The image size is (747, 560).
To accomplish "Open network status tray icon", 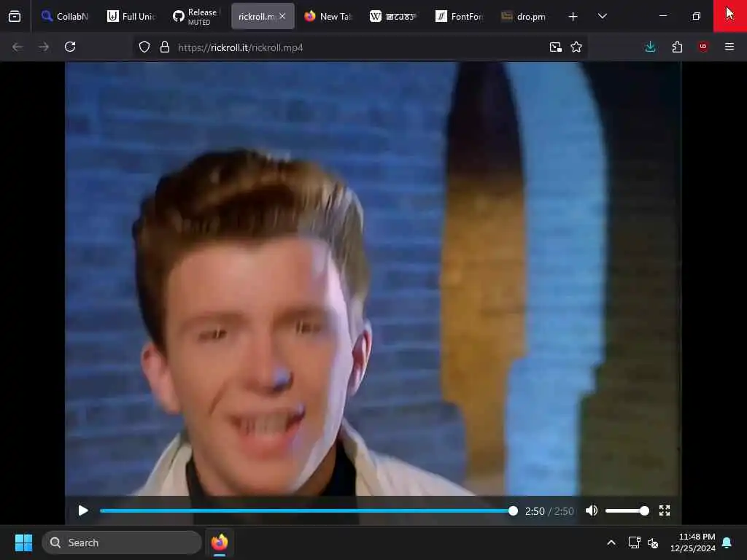I will pyautogui.click(x=634, y=542).
